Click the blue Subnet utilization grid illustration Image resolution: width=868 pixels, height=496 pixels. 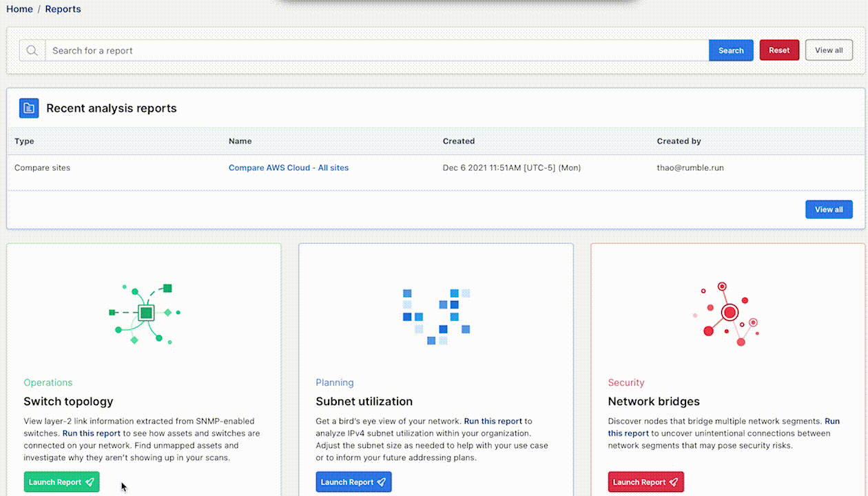(x=436, y=316)
